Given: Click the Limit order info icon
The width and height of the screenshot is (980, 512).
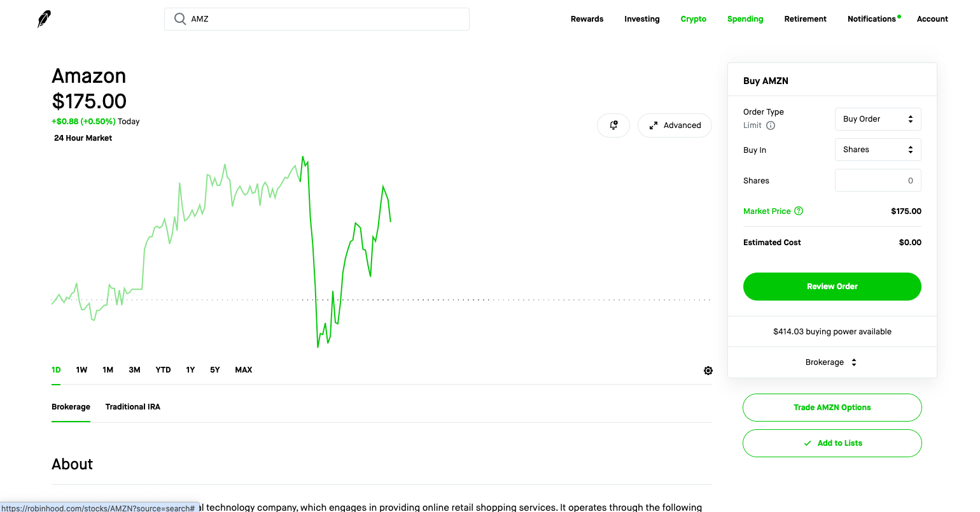Looking at the screenshot, I should (x=771, y=125).
